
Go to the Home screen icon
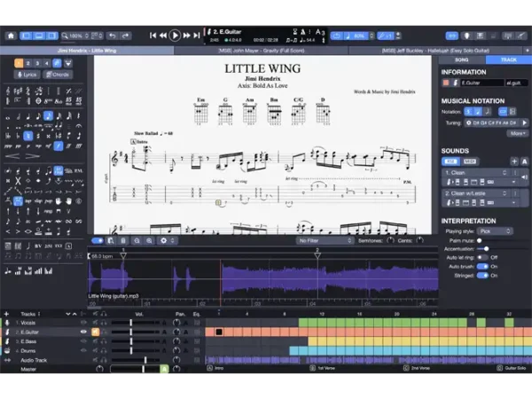point(11,35)
